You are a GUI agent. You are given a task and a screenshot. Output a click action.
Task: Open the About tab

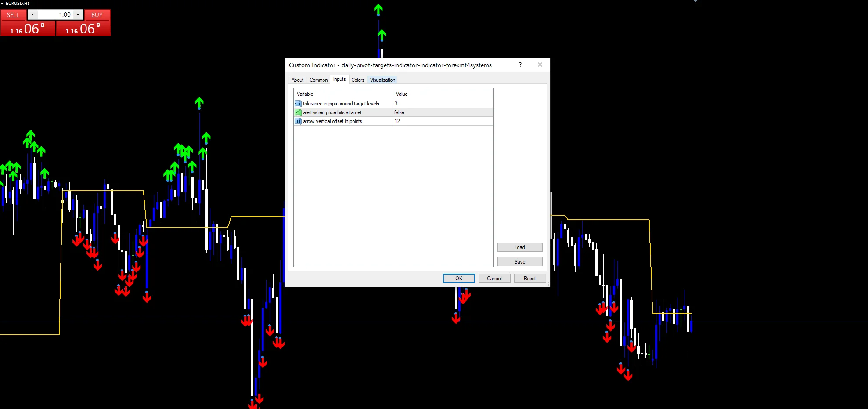tap(297, 80)
